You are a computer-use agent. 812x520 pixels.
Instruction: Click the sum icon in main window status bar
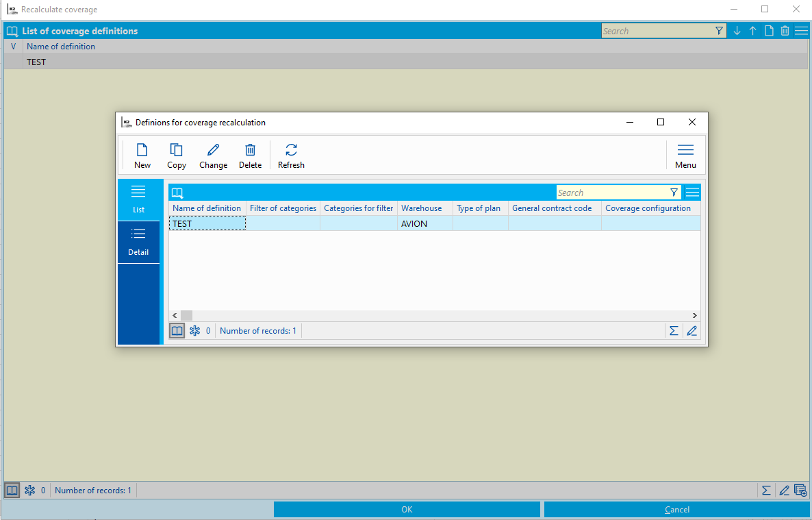pyautogui.click(x=766, y=491)
